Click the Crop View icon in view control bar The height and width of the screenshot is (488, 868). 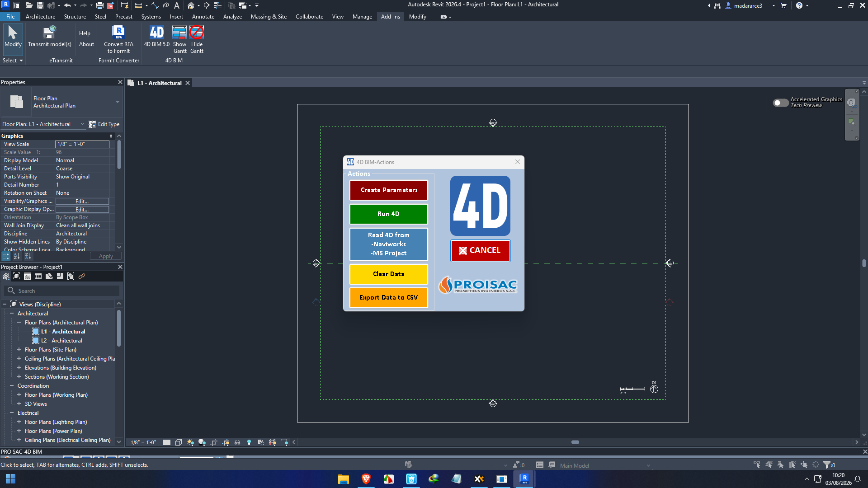(x=214, y=442)
